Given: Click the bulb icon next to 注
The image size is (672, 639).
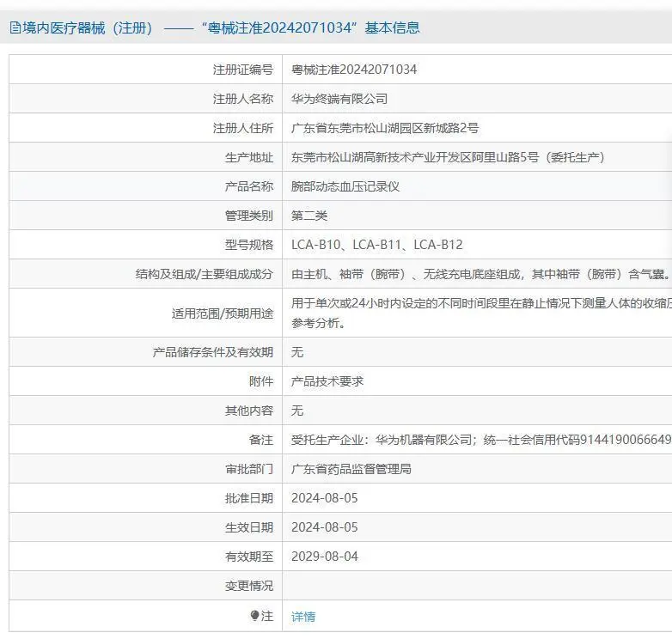Looking at the screenshot, I should 254,616.
